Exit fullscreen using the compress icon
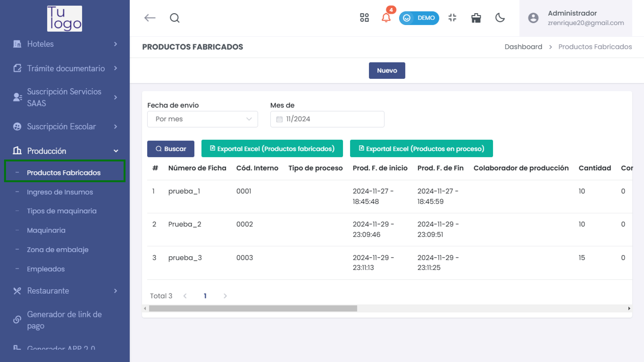The image size is (644, 362). [x=452, y=18]
